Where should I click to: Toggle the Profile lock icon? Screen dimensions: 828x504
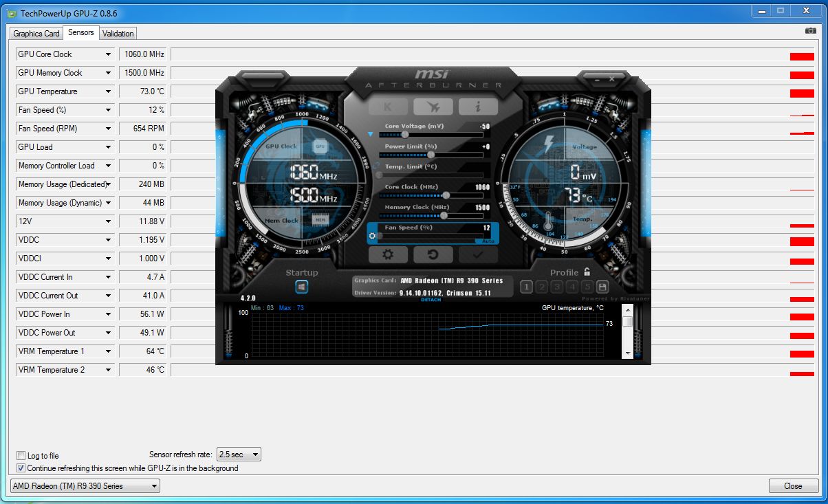click(x=587, y=272)
